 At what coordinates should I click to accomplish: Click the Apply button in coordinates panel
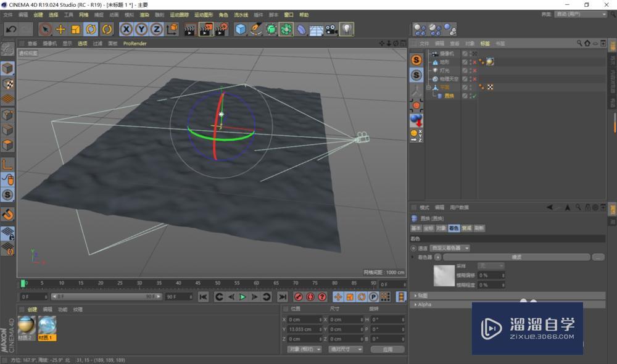click(x=387, y=349)
